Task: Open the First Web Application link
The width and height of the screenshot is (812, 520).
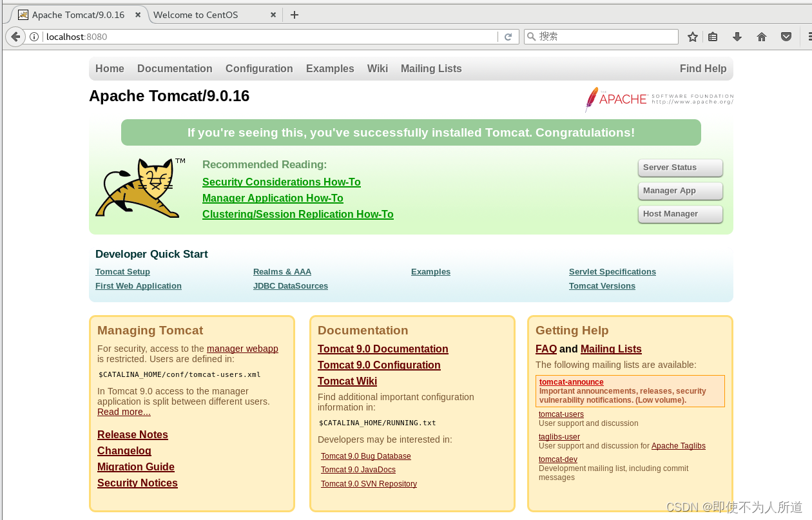Action: point(139,285)
